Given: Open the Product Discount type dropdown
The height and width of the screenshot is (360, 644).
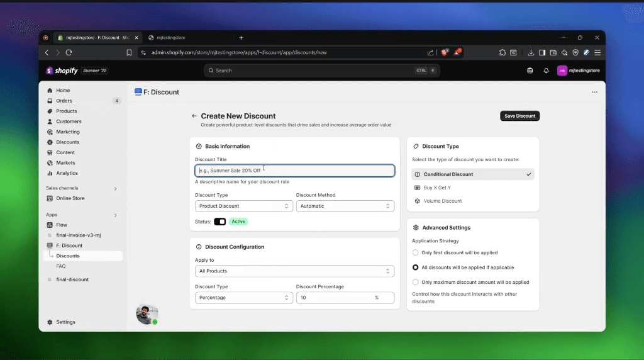Looking at the screenshot, I should [243, 206].
